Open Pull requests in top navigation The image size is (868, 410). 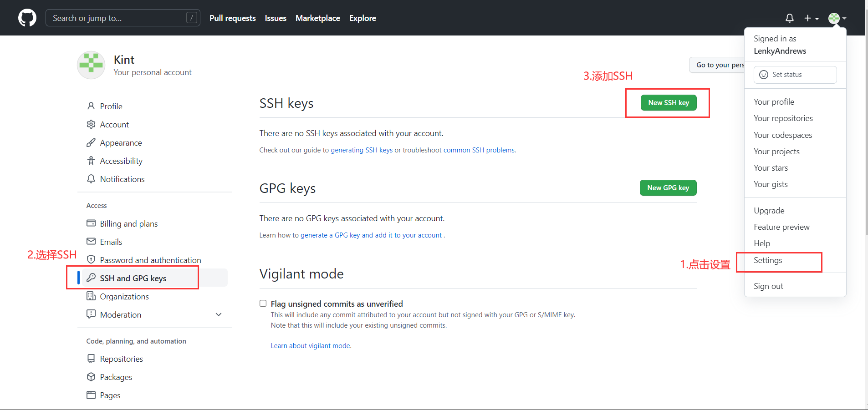(232, 18)
